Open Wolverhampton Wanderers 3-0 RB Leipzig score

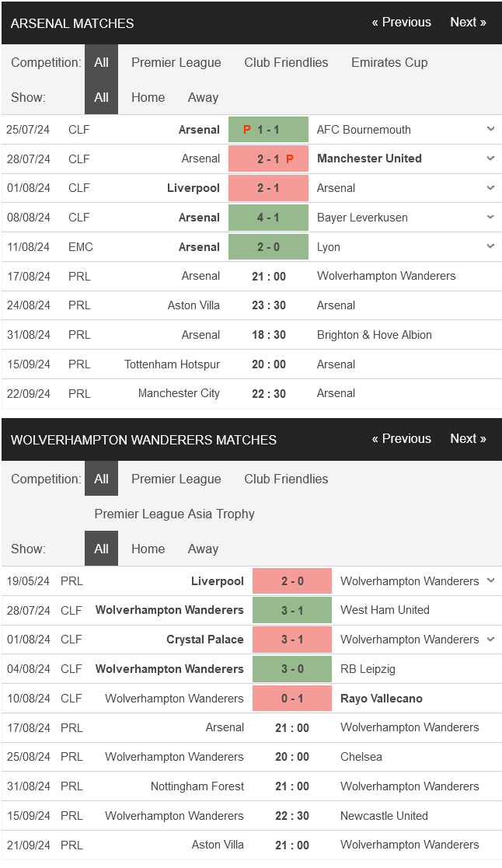tap(292, 669)
